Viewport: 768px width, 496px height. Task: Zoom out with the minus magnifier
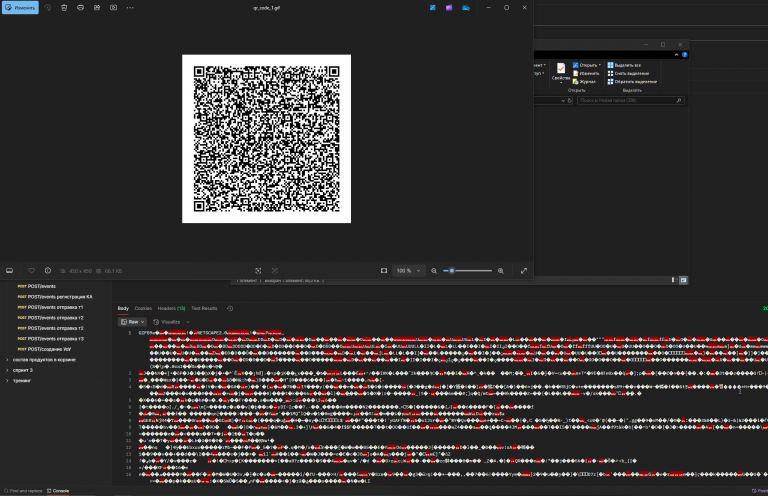pos(434,271)
